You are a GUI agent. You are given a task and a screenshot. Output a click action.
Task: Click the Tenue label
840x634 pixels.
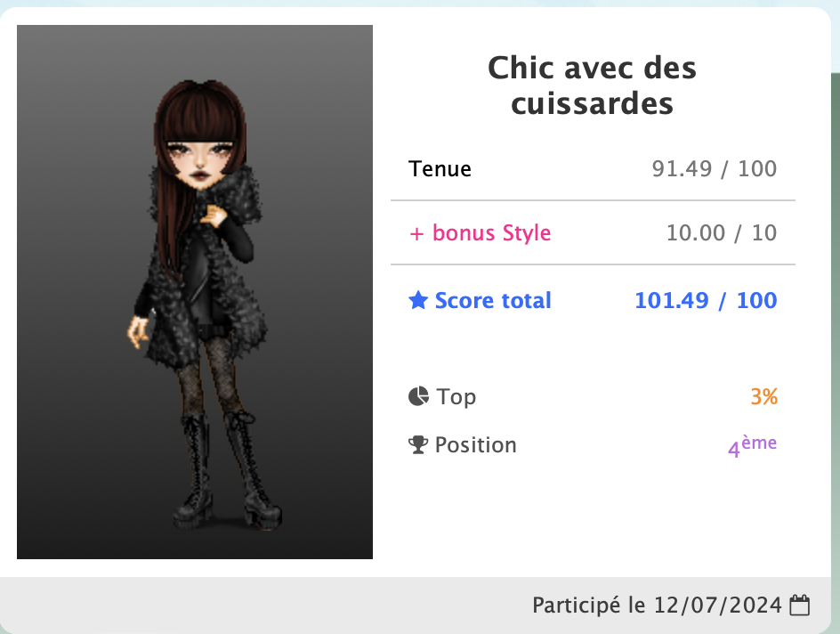click(x=440, y=169)
